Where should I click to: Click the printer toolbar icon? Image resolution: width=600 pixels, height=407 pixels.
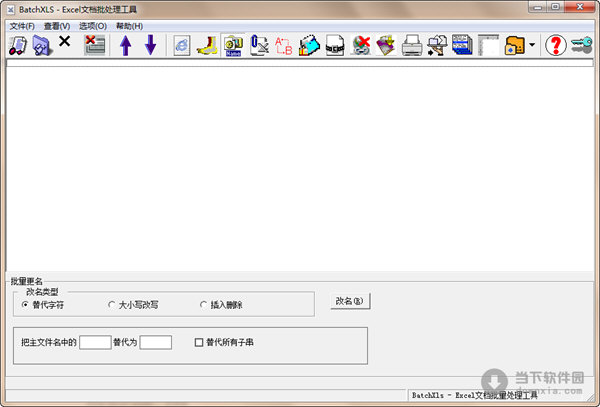click(412, 46)
